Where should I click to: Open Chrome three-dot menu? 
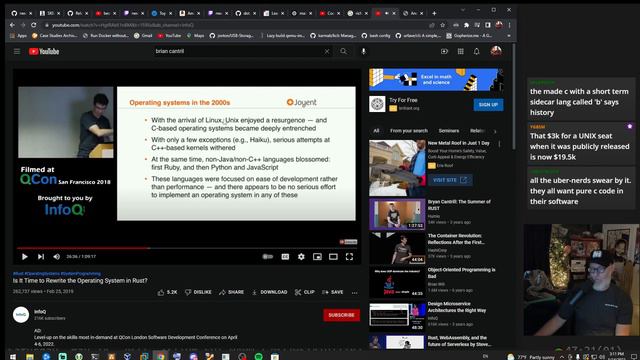pyautogui.click(x=509, y=25)
